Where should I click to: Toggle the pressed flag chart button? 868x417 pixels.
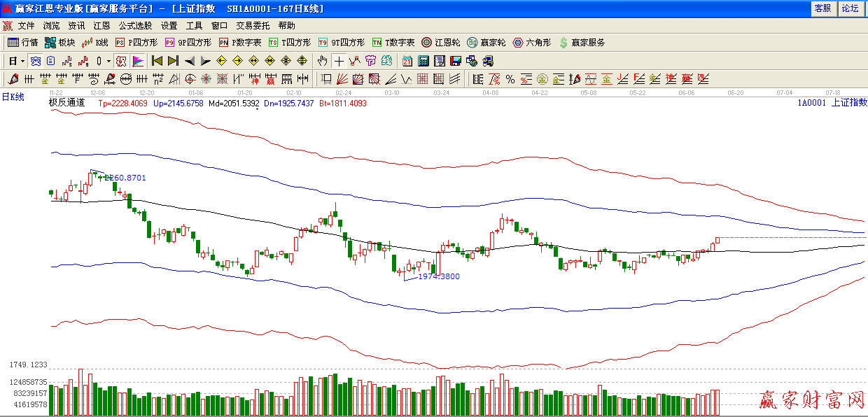click(x=138, y=61)
